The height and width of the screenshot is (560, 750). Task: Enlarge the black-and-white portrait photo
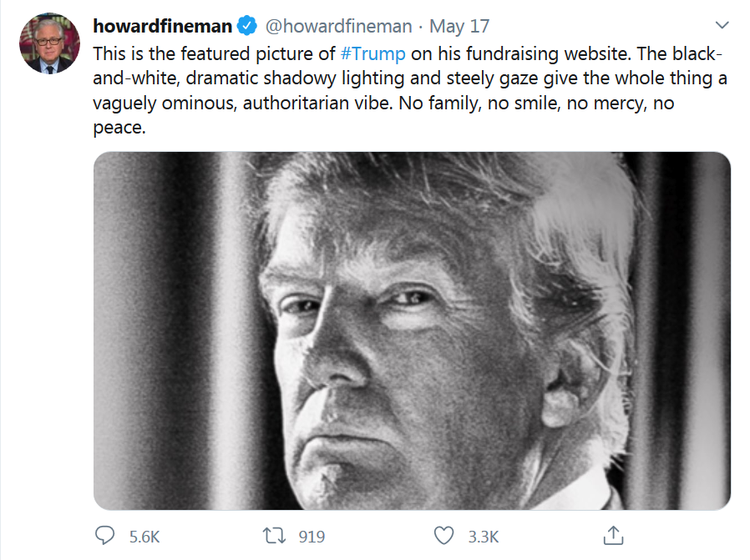tap(412, 330)
